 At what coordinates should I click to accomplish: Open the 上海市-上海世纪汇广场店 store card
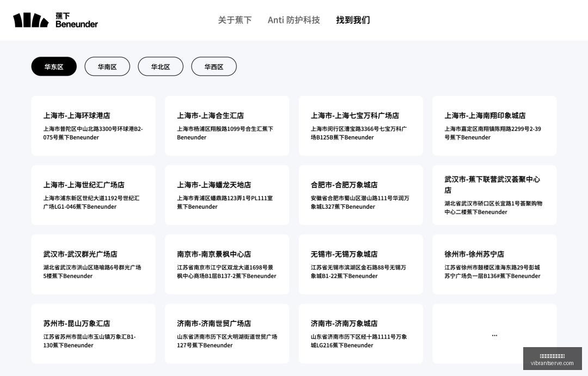(94, 195)
